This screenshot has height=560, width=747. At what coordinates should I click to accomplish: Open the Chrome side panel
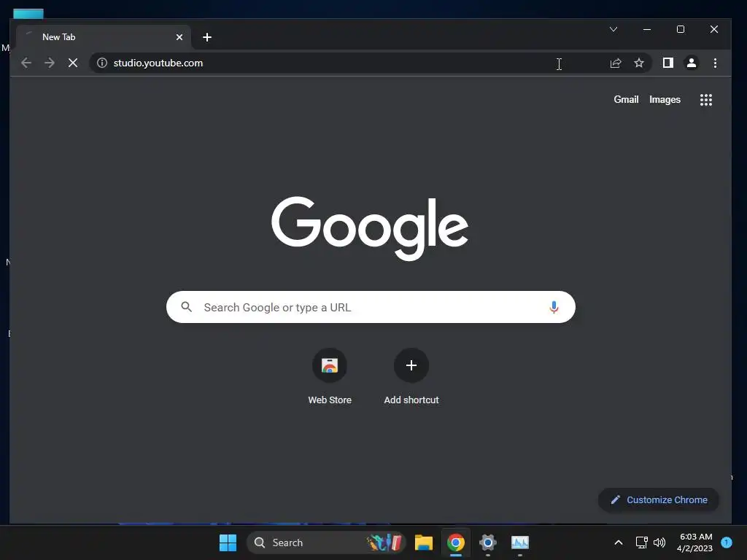(x=668, y=63)
